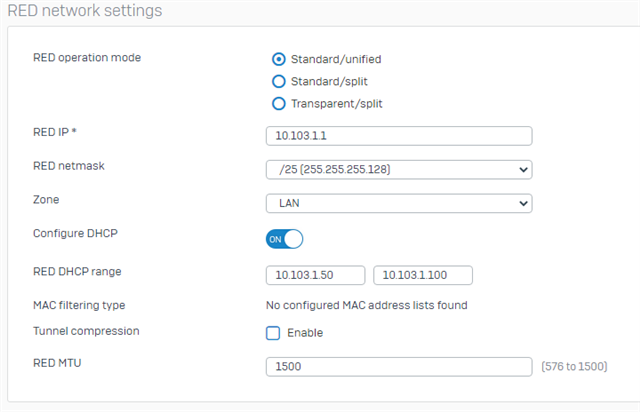Click DHCP range start field 10.103.1.50
640x412 pixels.
point(316,275)
